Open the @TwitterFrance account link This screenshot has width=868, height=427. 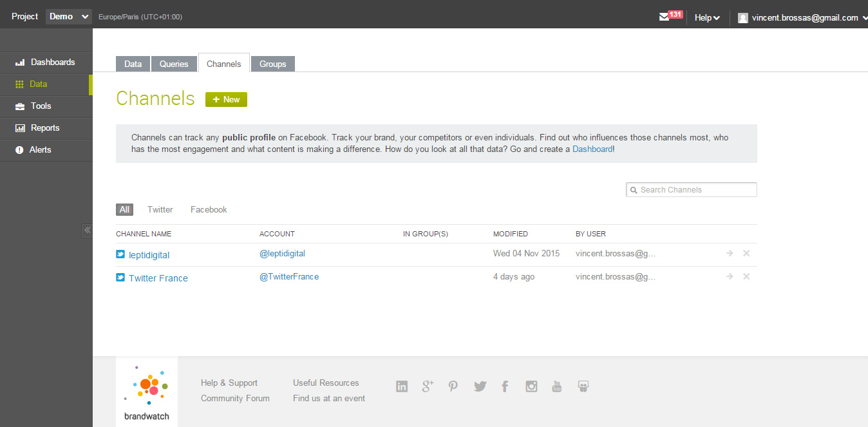[289, 277]
